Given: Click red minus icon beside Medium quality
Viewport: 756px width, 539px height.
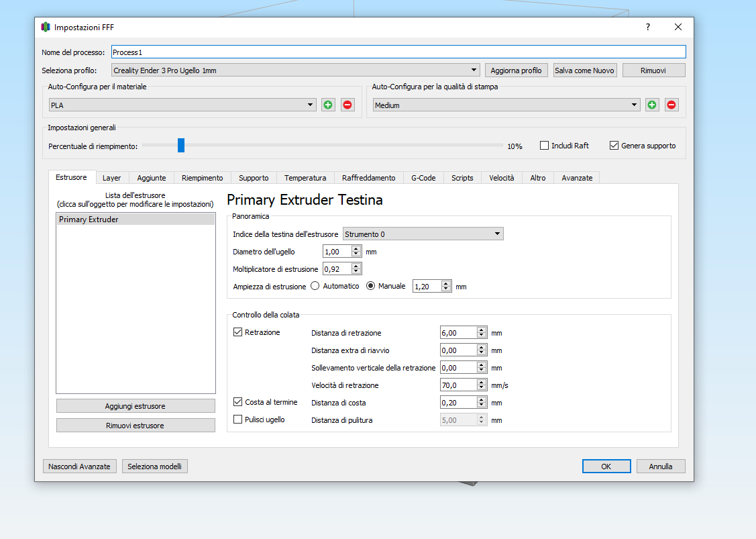Looking at the screenshot, I should pos(671,105).
